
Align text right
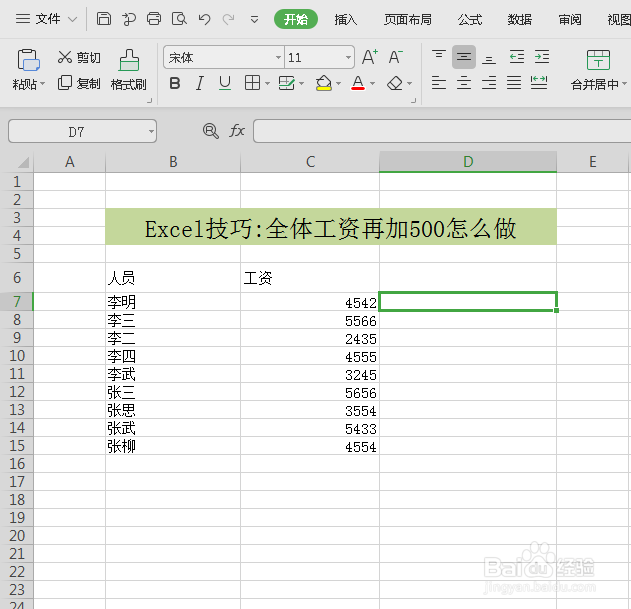click(489, 83)
